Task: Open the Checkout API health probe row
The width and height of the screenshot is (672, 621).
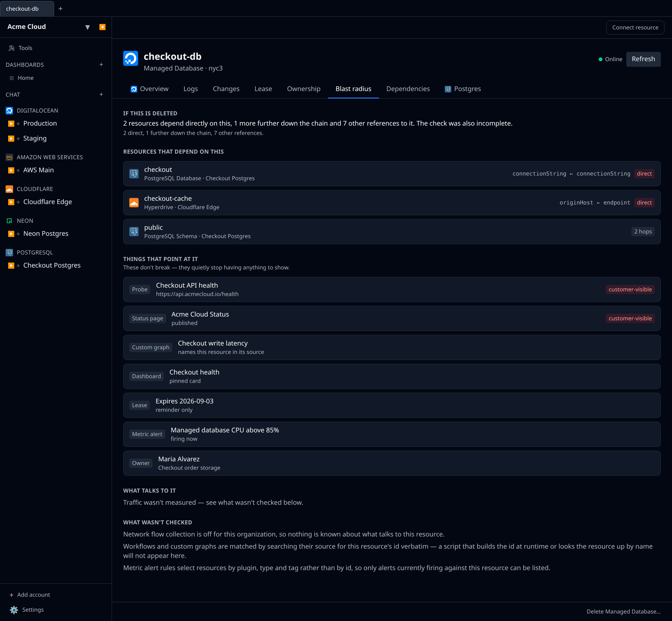Action: click(x=392, y=289)
